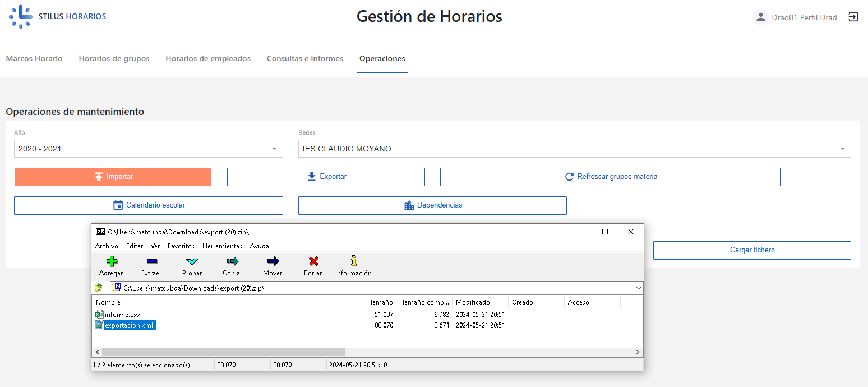Viewport: 868px width, 387px height.
Task: Click the 7-Zip Probar check icon
Action: click(192, 261)
